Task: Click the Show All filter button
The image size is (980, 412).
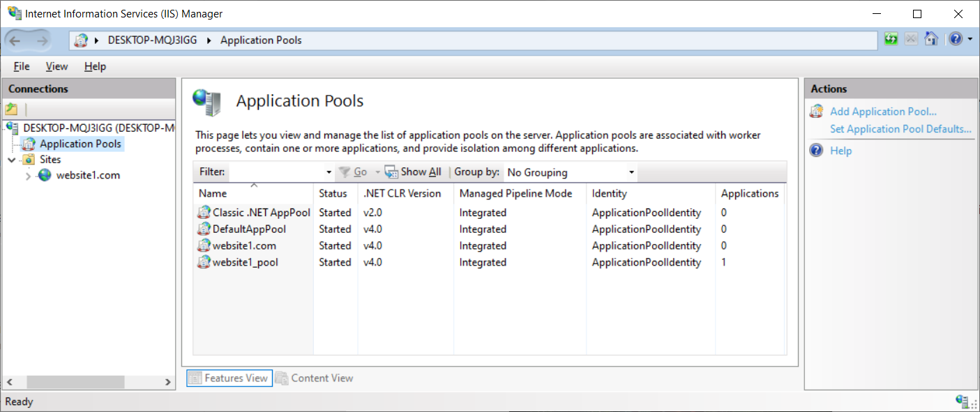Action: pos(413,172)
